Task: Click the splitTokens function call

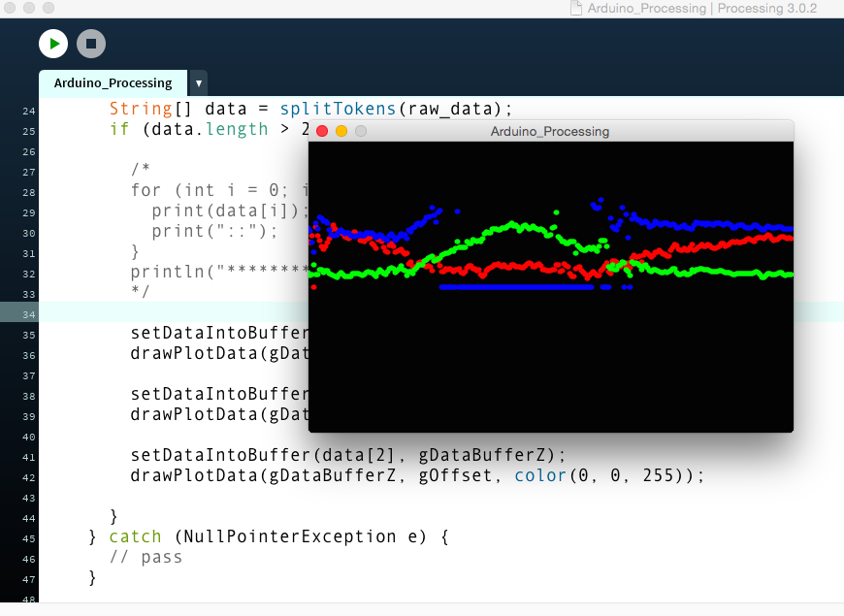Action: click(338, 109)
